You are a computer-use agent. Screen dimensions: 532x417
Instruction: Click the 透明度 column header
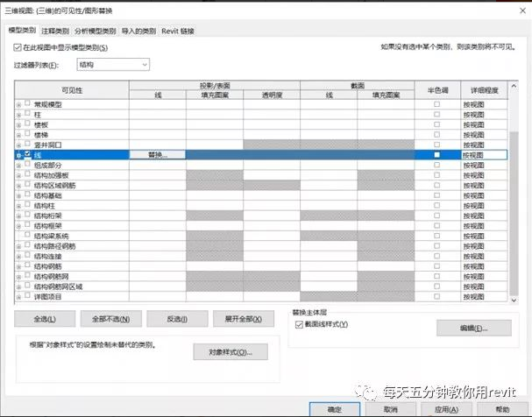272,95
